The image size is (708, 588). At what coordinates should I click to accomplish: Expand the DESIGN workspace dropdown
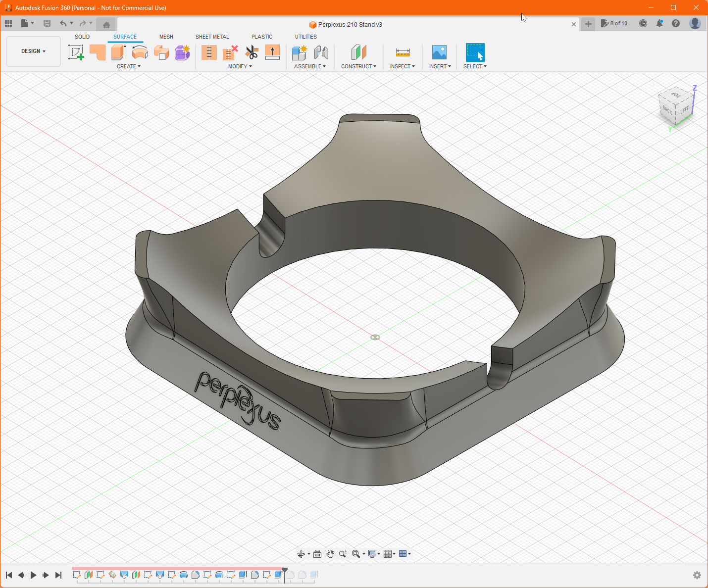point(33,51)
